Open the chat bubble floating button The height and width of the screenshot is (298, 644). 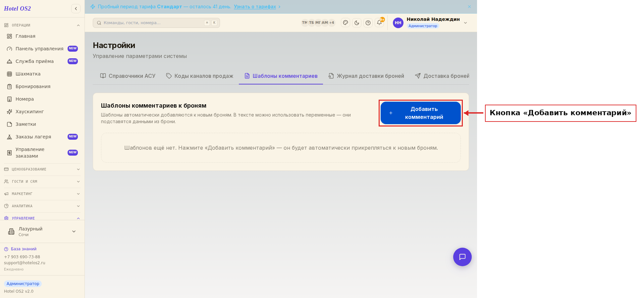pos(462,257)
